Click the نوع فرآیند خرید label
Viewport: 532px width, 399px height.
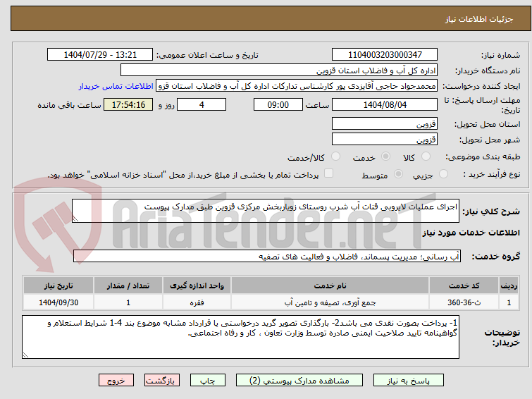[x=492, y=174]
